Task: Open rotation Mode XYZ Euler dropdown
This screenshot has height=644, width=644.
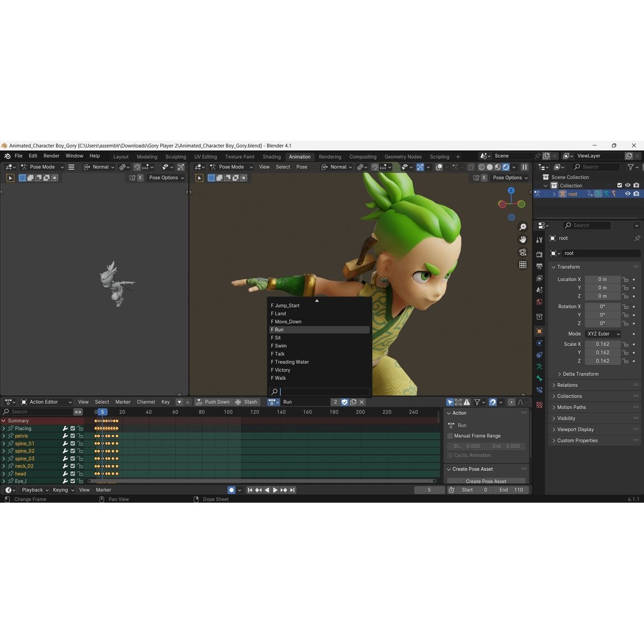Action: coord(602,334)
